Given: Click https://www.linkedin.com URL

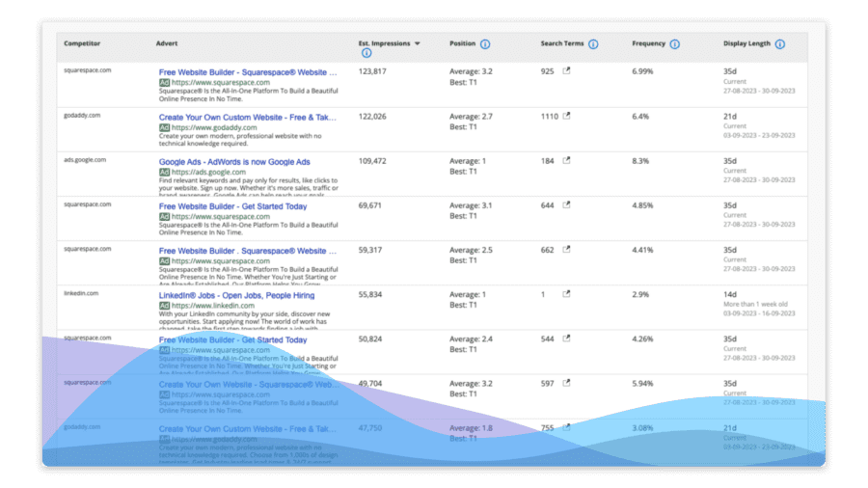Looking at the screenshot, I should click(x=212, y=306).
